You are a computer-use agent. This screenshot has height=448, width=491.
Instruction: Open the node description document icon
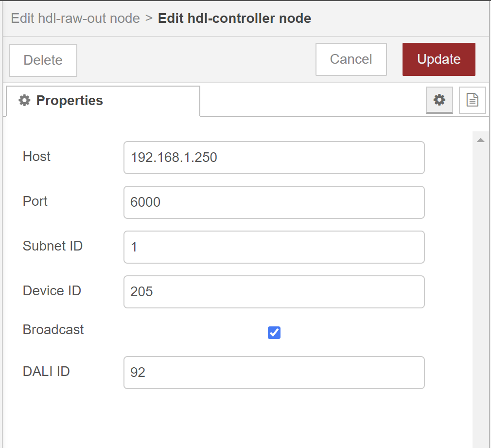[x=472, y=100]
